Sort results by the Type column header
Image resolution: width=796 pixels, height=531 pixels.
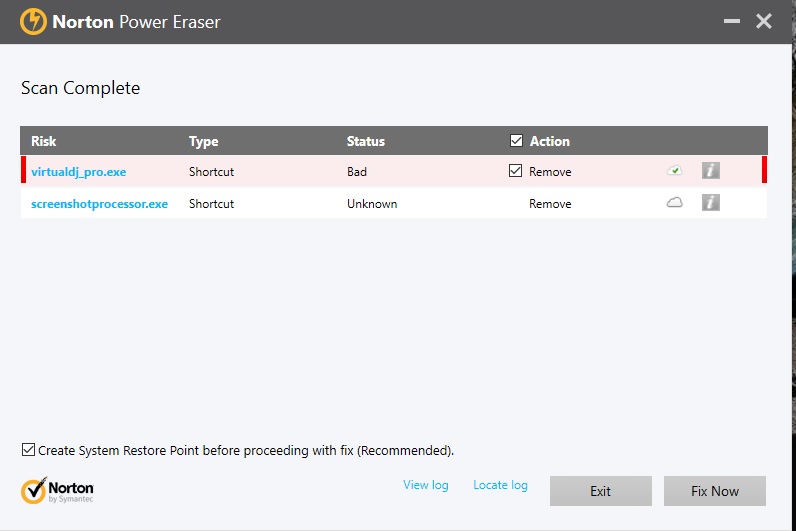click(203, 141)
